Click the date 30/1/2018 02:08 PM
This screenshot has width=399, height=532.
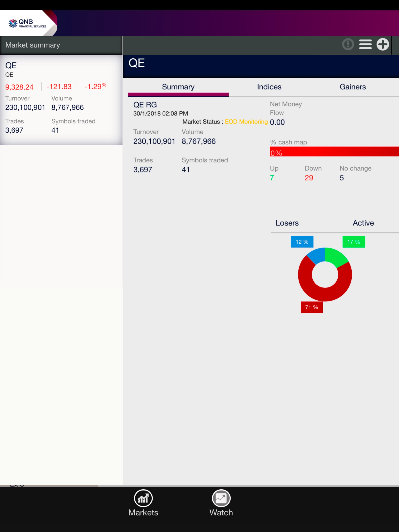[x=161, y=114]
